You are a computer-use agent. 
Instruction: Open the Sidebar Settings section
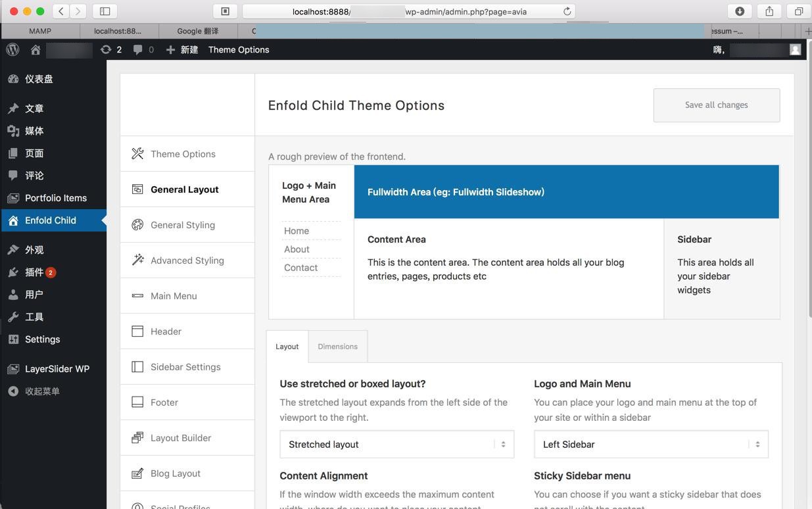coord(185,367)
